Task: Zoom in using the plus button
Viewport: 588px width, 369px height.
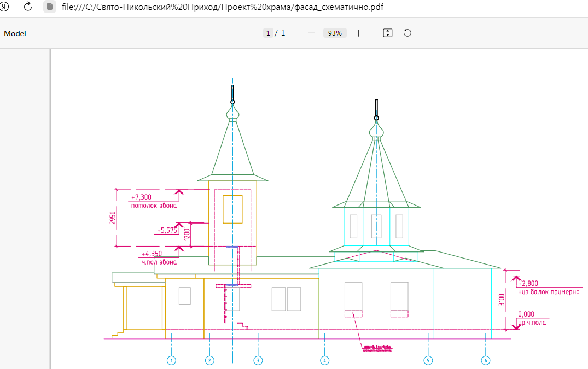Action: [358, 33]
